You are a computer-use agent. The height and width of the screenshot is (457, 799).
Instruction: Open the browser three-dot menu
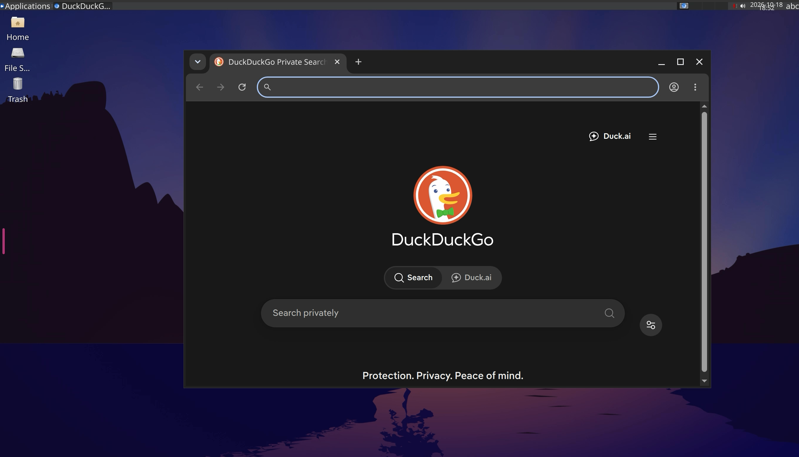pos(695,87)
